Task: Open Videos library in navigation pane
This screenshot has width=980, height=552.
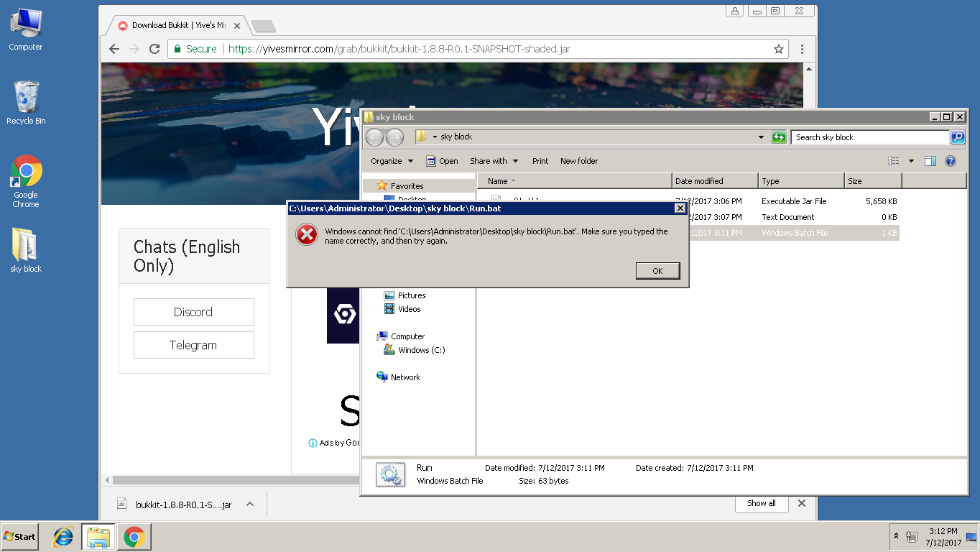Action: click(x=409, y=309)
